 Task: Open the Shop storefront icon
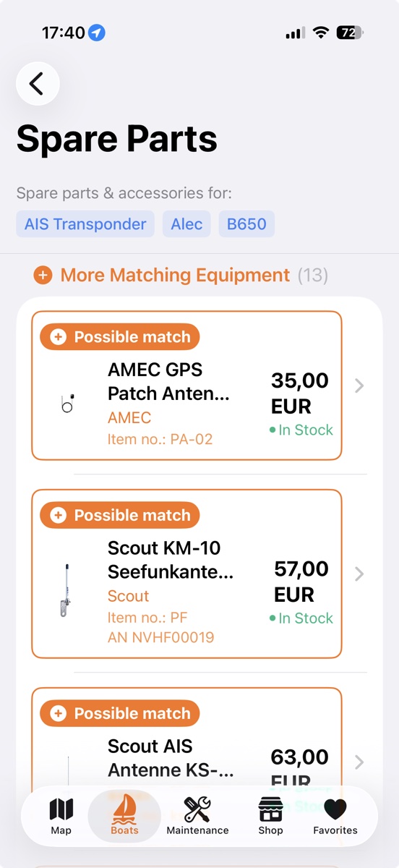click(x=270, y=809)
